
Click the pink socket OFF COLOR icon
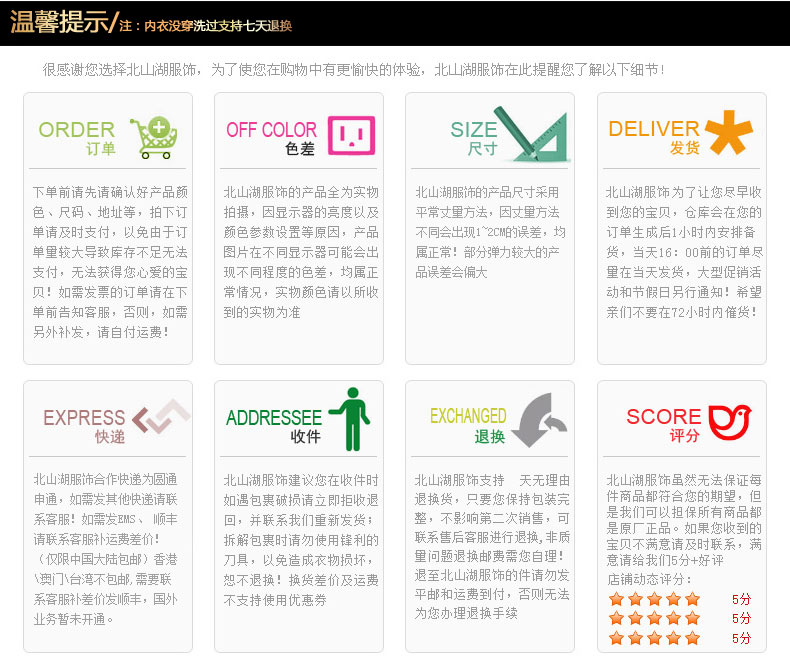tap(352, 135)
